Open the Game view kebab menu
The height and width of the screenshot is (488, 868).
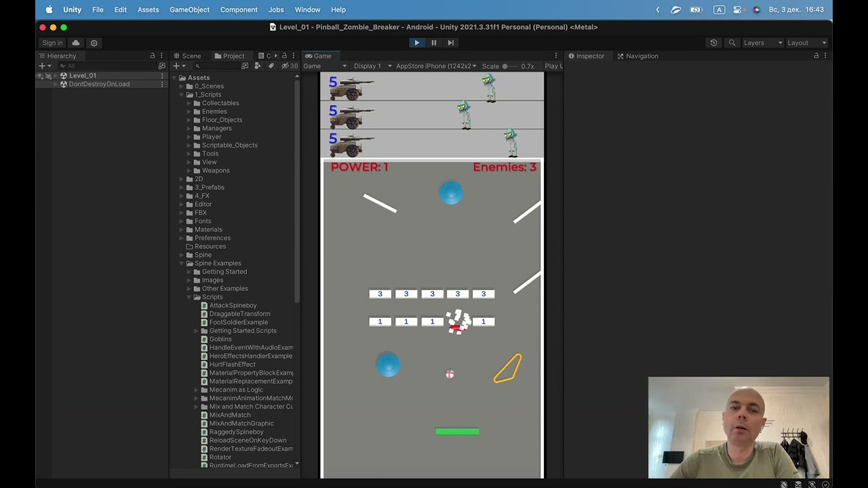click(x=556, y=56)
